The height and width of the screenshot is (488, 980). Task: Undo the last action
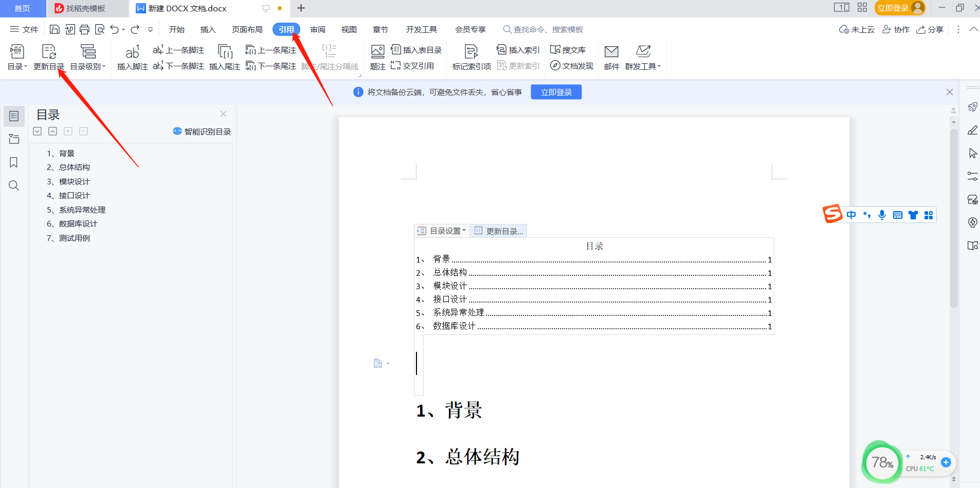(x=115, y=29)
